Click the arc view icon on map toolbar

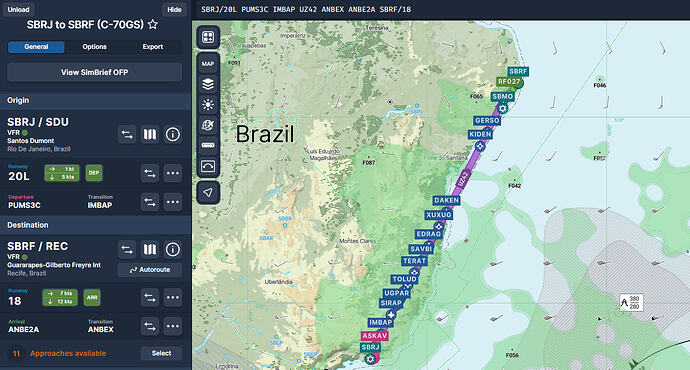coord(208,166)
